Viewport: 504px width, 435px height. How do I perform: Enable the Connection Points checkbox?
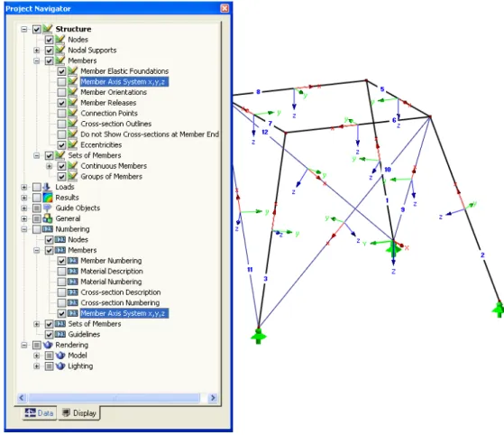click(61, 113)
